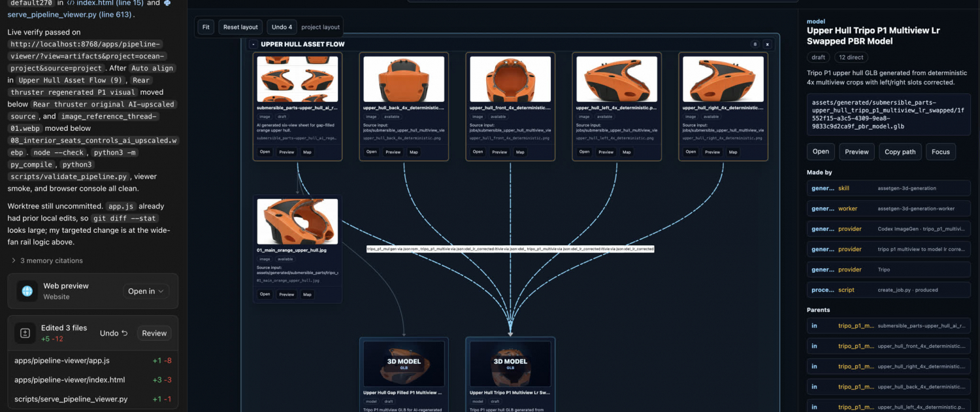Preview the submersible_parts-upper_hull_ai card

pyautogui.click(x=287, y=152)
